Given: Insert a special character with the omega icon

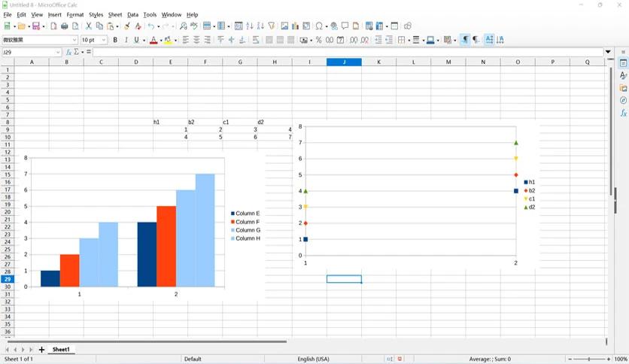Looking at the screenshot, I should point(319,26).
